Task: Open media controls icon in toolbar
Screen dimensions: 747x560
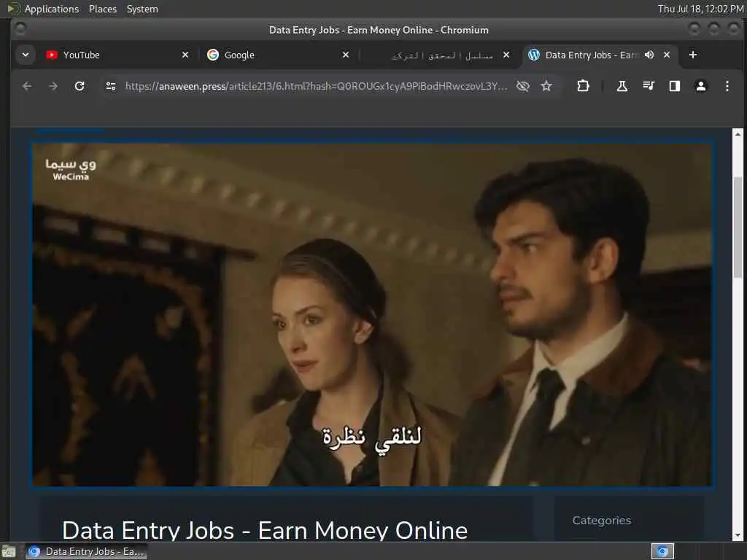Action: point(649,86)
